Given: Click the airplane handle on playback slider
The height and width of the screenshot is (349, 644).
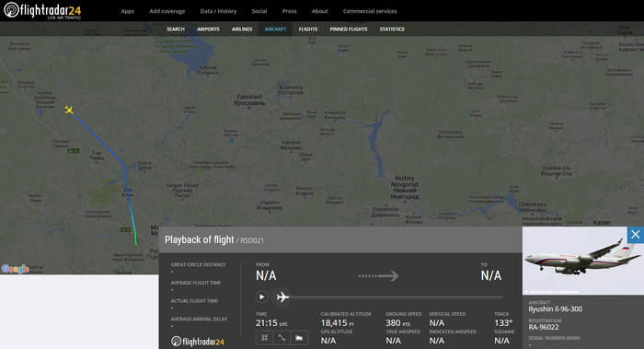Looking at the screenshot, I should tap(282, 297).
